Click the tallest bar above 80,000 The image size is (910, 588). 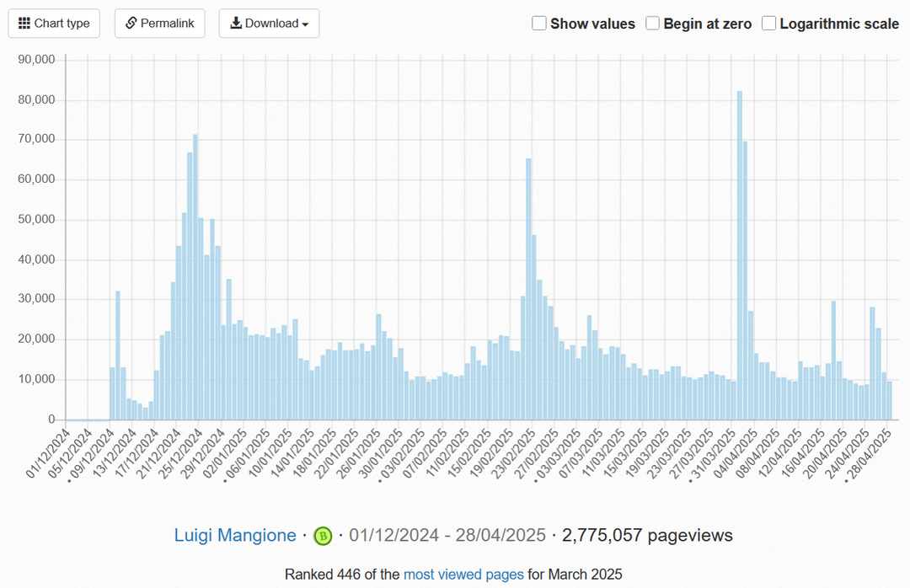click(740, 253)
